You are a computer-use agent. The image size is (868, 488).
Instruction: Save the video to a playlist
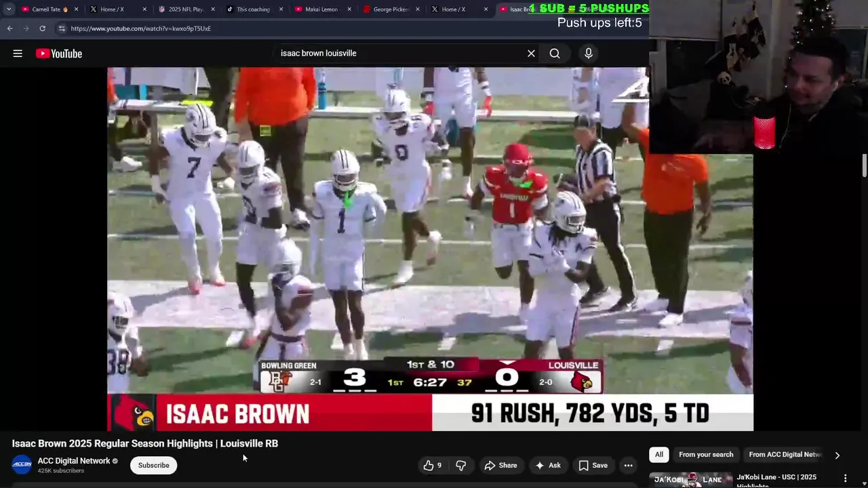pos(593,465)
